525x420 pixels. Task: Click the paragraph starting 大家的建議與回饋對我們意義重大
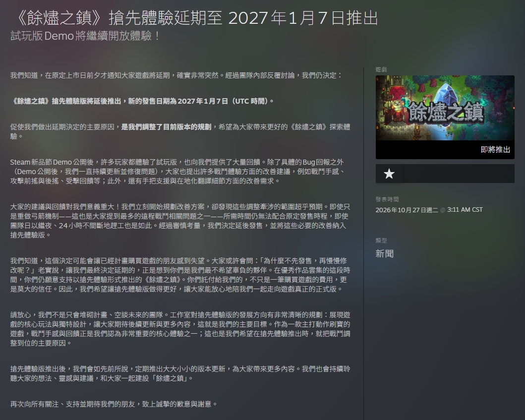coord(180,221)
